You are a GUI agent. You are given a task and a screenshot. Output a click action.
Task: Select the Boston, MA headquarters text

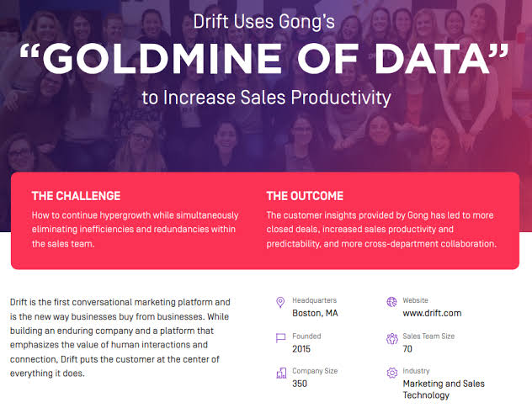315,313
